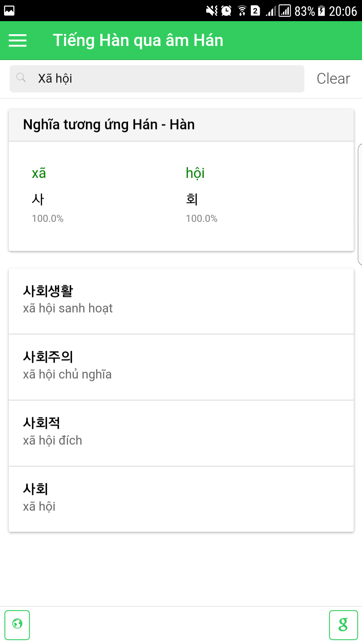
Task: Tap the search magnifier icon
Action: coord(21,78)
